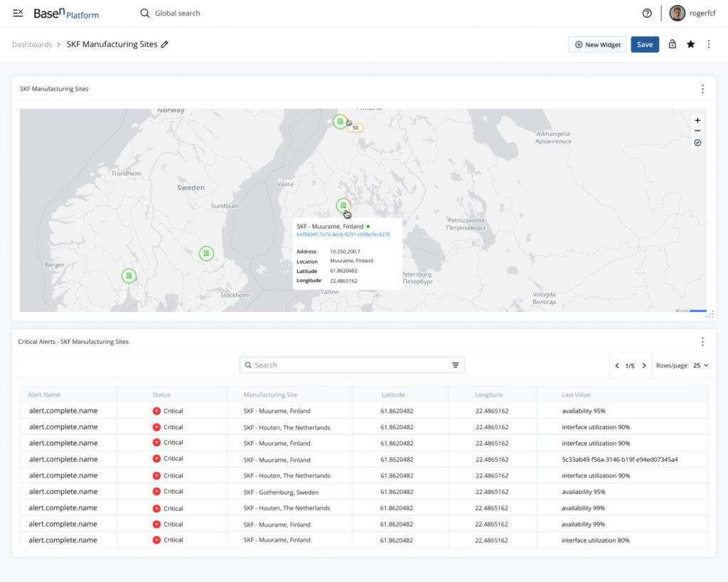Image resolution: width=728 pixels, height=582 pixels.
Task: Open SKF Manufacturing Sites widget menu
Action: 702,89
